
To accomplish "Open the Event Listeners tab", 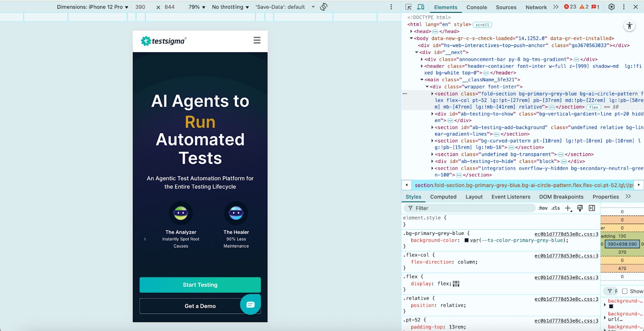I will (511, 197).
